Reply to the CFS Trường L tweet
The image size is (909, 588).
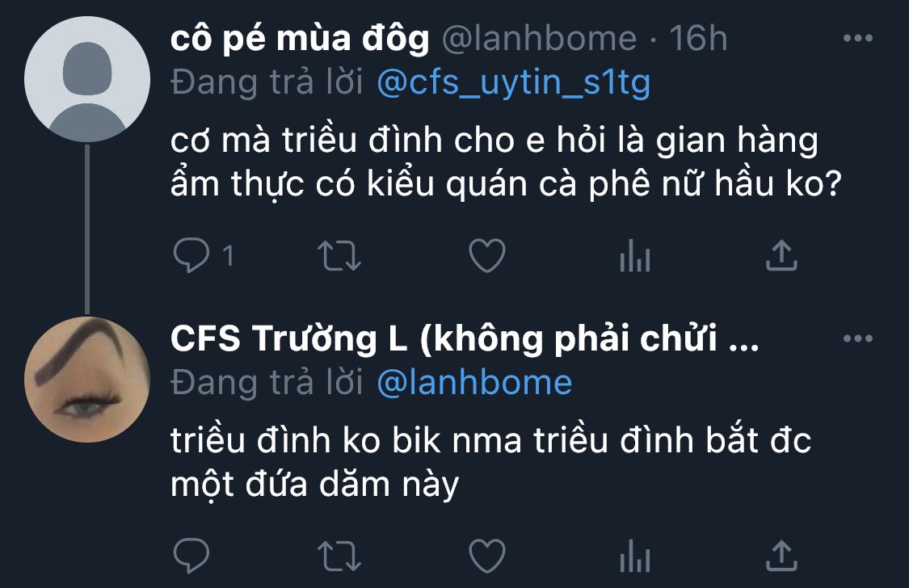coord(191,556)
